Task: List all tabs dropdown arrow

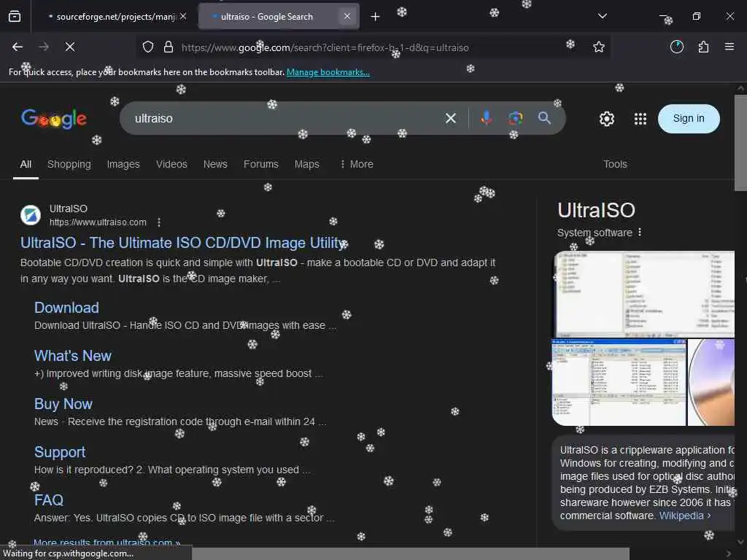Action: tap(602, 16)
